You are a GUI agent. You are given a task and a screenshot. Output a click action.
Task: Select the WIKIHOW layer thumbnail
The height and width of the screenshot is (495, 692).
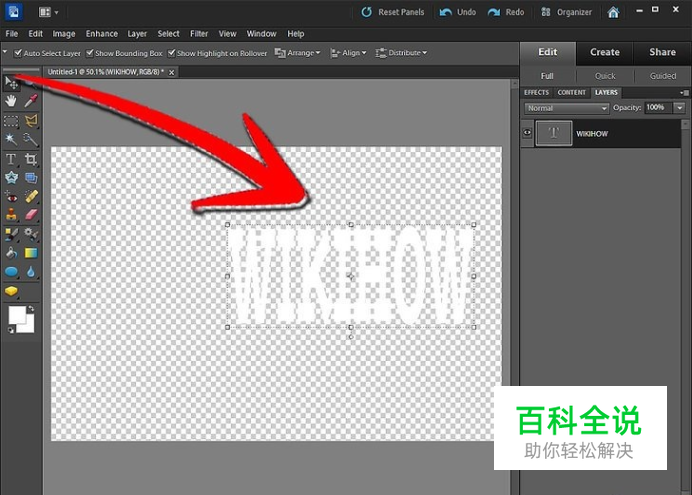553,133
